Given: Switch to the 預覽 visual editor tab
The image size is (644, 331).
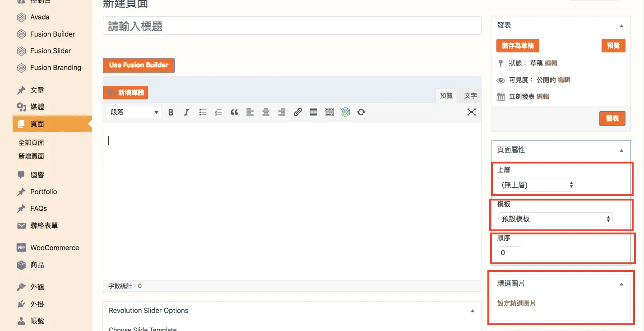Looking at the screenshot, I should click(x=446, y=96).
